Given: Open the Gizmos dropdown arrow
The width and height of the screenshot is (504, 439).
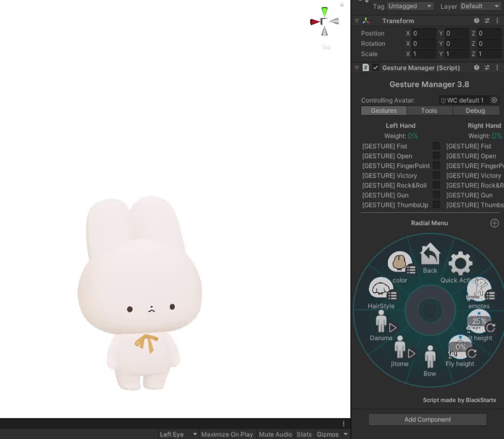Looking at the screenshot, I should [x=345, y=434].
